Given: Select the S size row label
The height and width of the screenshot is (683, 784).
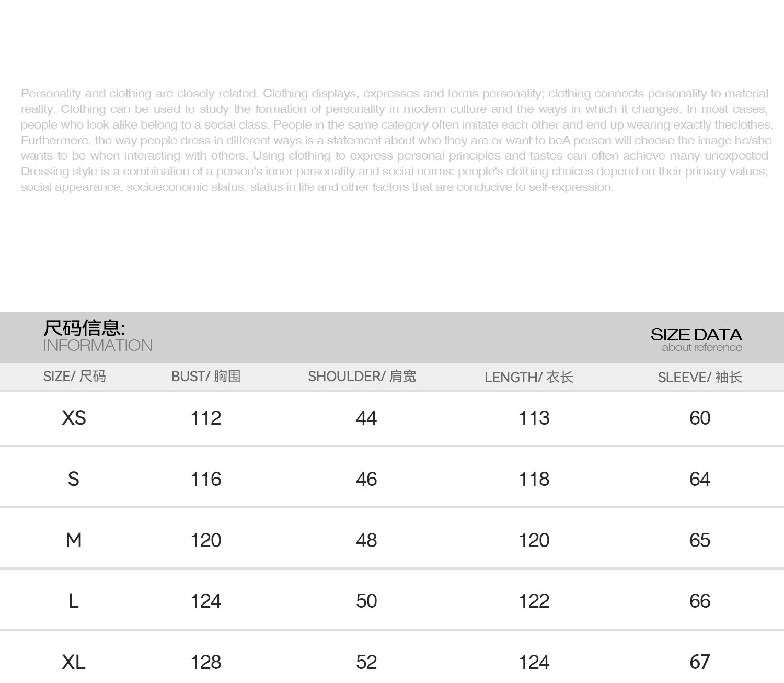Looking at the screenshot, I should click(x=74, y=479).
